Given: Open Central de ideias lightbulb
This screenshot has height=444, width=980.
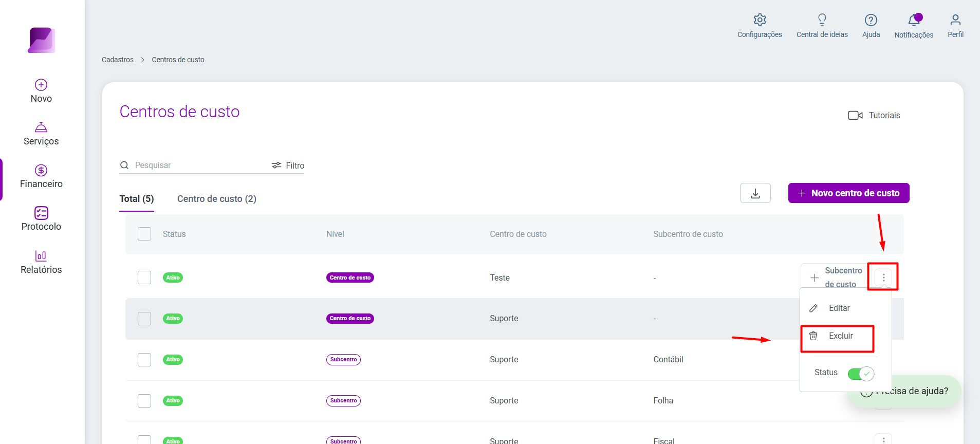Looking at the screenshot, I should (822, 20).
